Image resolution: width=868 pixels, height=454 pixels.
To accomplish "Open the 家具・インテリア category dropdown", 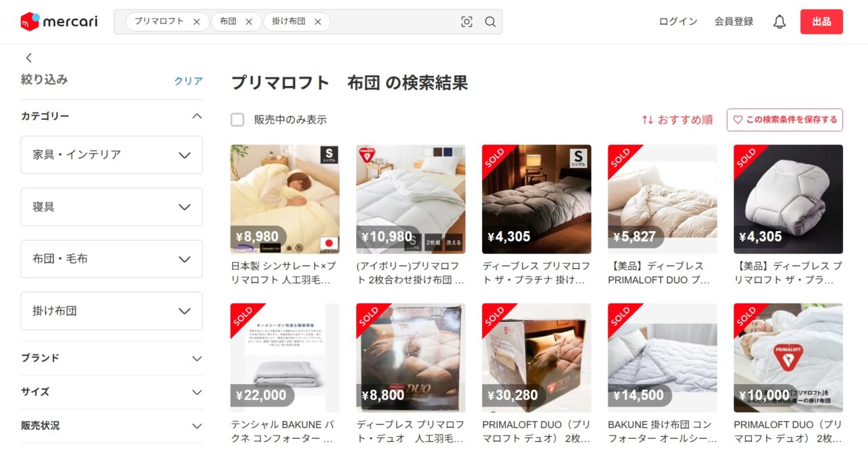I will coord(112,154).
